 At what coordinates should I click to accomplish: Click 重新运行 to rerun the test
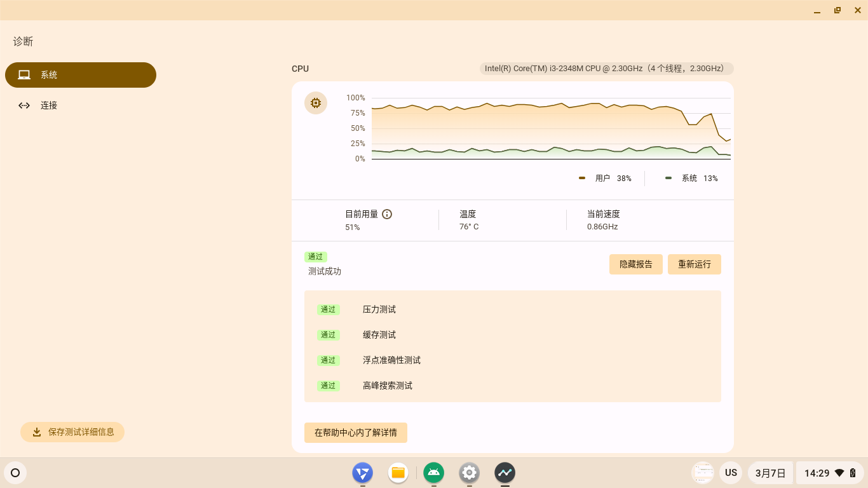(x=694, y=264)
